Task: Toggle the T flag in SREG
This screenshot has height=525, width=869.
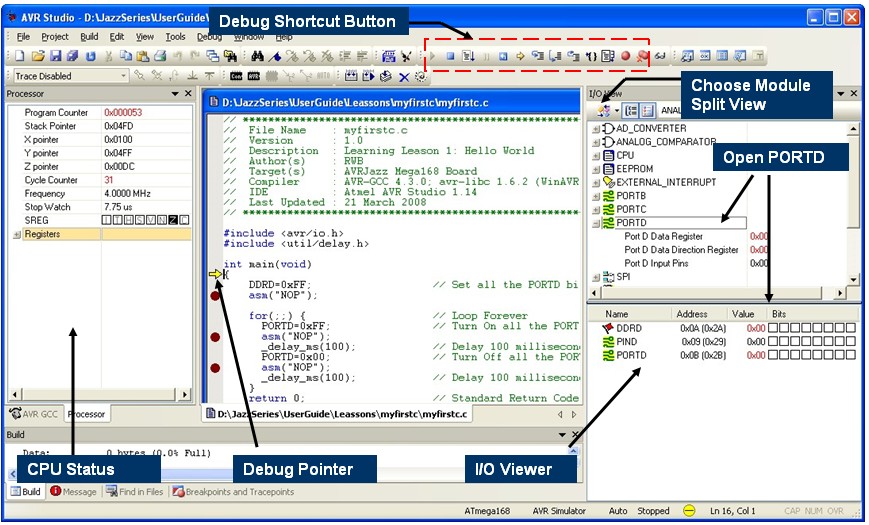Action: point(117,220)
